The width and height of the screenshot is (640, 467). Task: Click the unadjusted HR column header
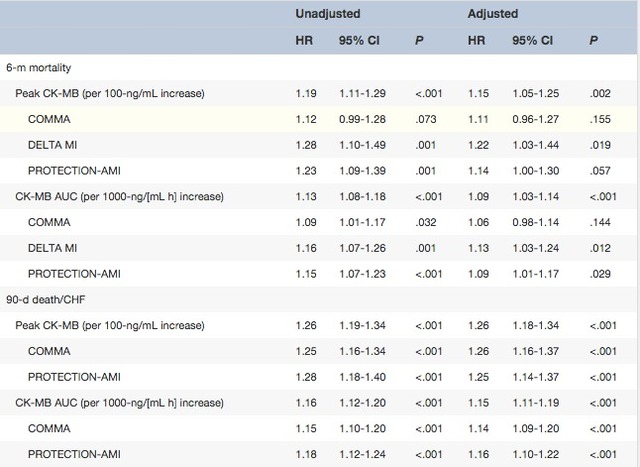[x=304, y=40]
